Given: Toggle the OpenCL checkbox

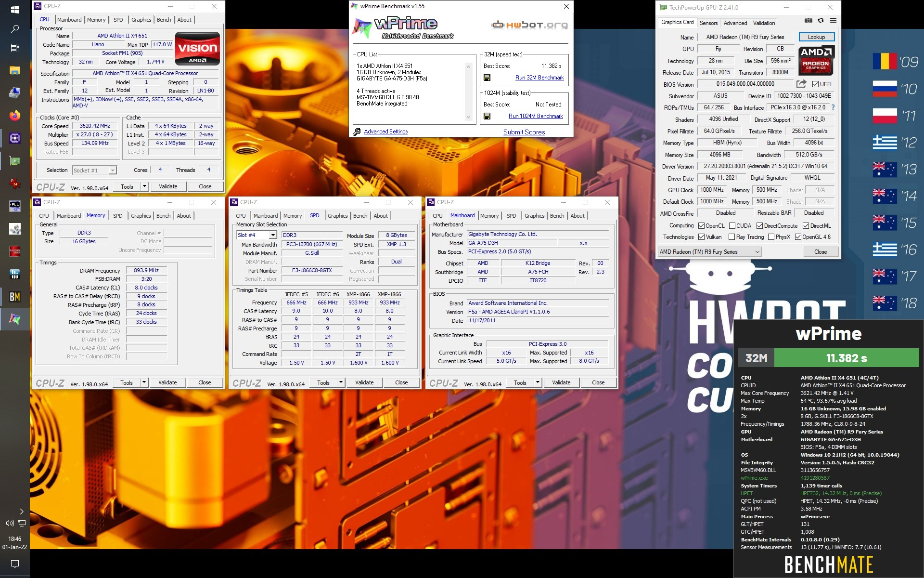Looking at the screenshot, I should coord(701,225).
